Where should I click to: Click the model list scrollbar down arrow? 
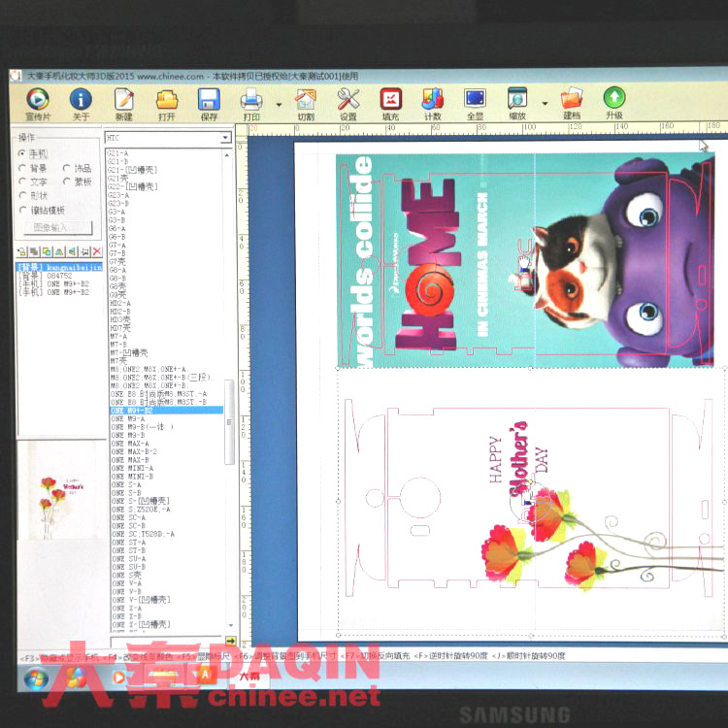230,626
